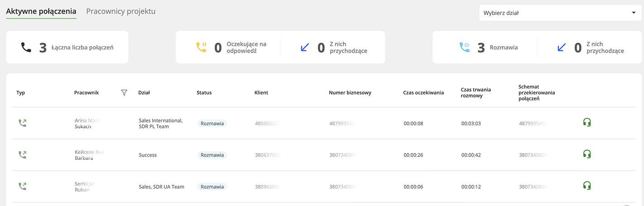The height and width of the screenshot is (206, 644).
Task: Select employee name Serhii Ruban
Action: (x=86, y=187)
